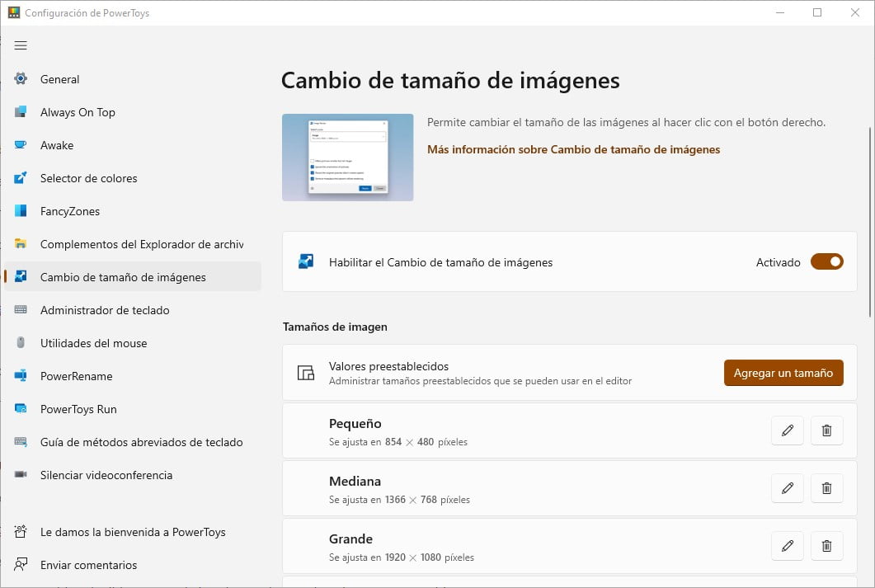The image size is (875, 588).
Task: Click the Enviar comentarios feedback icon
Action: (21, 565)
